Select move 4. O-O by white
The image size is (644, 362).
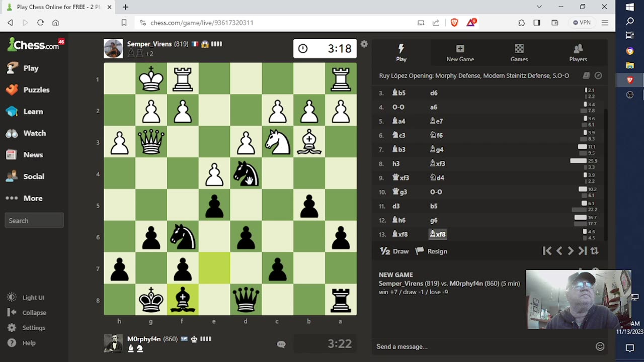tap(398, 107)
